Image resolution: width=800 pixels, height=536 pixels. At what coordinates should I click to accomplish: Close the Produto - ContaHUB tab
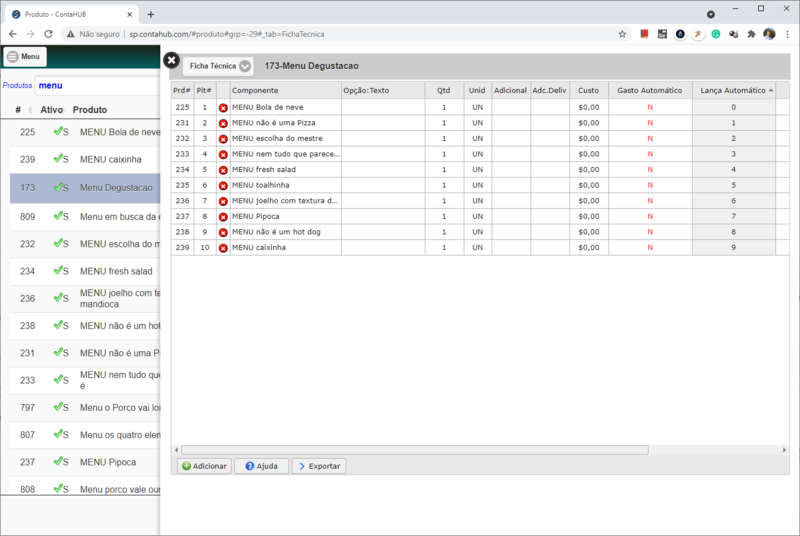(130, 14)
